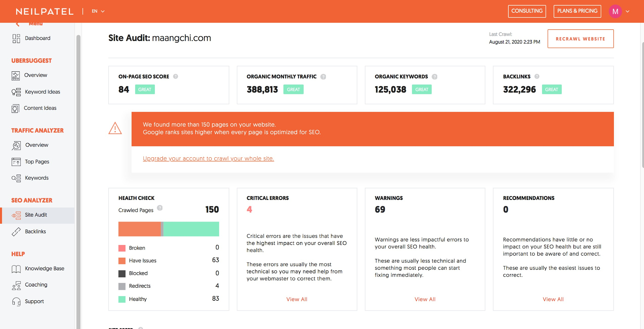
Task: Click the Coaching icon in Help section
Action: point(16,285)
